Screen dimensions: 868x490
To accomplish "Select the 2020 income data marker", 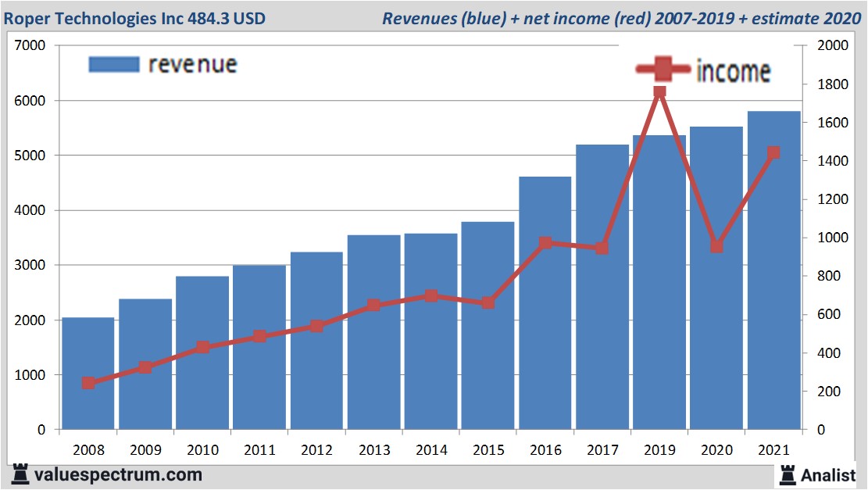I will [716, 246].
